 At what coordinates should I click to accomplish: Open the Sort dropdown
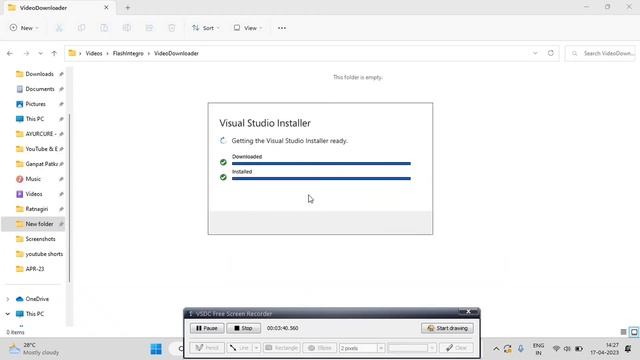point(206,28)
